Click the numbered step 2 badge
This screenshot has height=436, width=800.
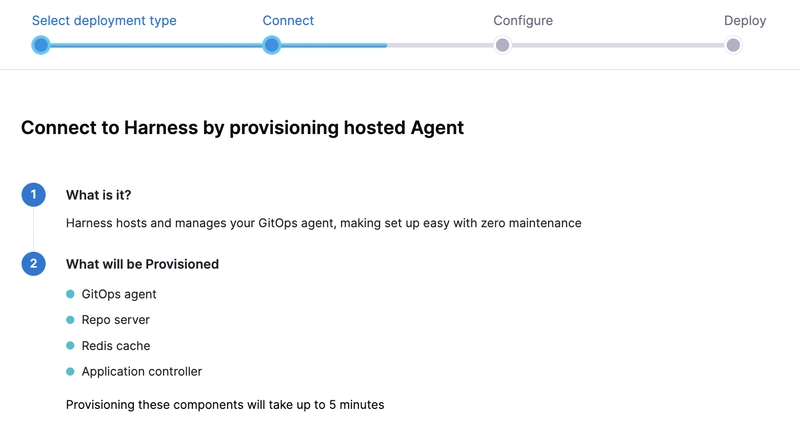coord(34,264)
